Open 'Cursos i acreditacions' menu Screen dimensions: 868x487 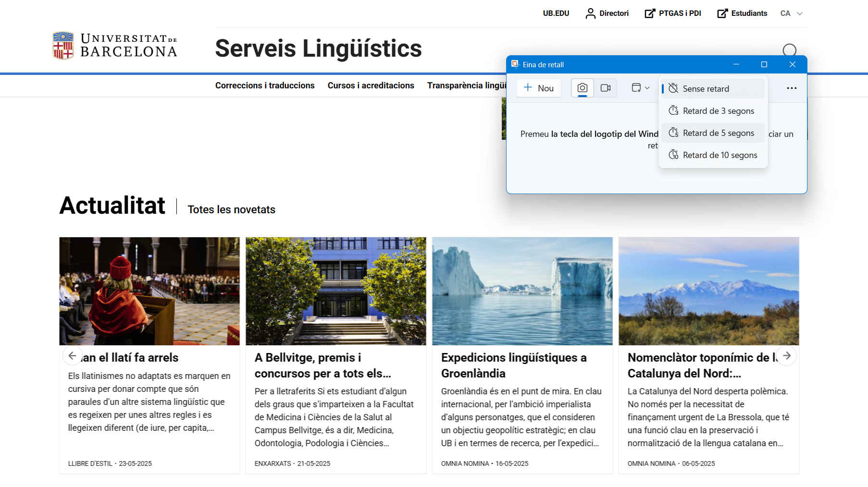point(371,85)
